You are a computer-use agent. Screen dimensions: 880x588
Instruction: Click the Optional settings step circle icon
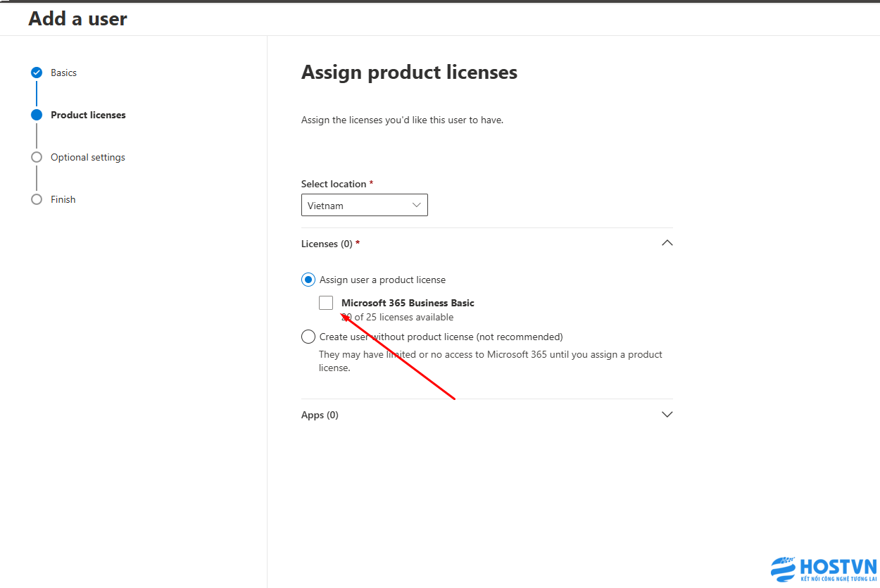37,157
